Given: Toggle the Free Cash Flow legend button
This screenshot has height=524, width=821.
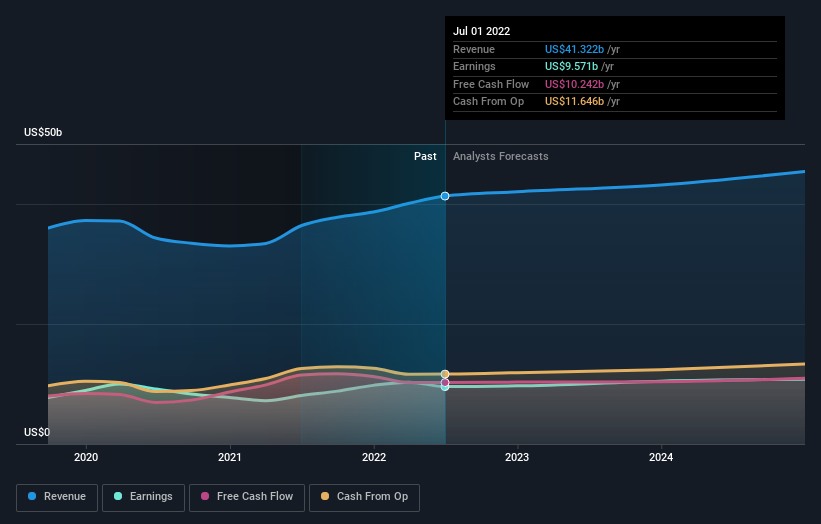Looking at the screenshot, I should pyautogui.click(x=247, y=497).
